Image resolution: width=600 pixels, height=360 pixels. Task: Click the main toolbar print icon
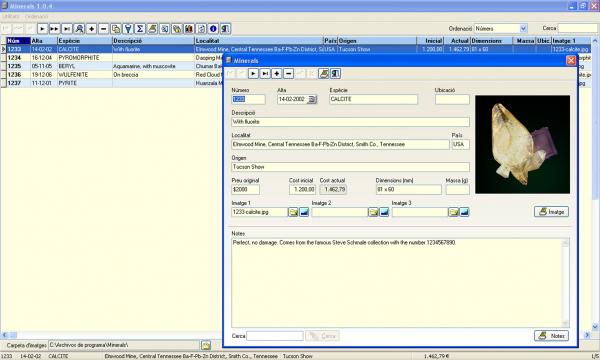pyautogui.click(x=152, y=29)
